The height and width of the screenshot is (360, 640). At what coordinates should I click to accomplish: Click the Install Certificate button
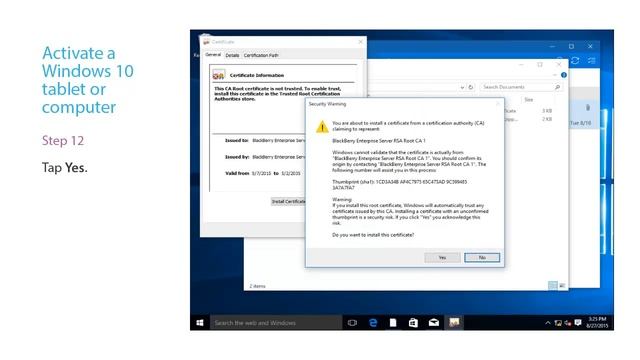pyautogui.click(x=288, y=202)
